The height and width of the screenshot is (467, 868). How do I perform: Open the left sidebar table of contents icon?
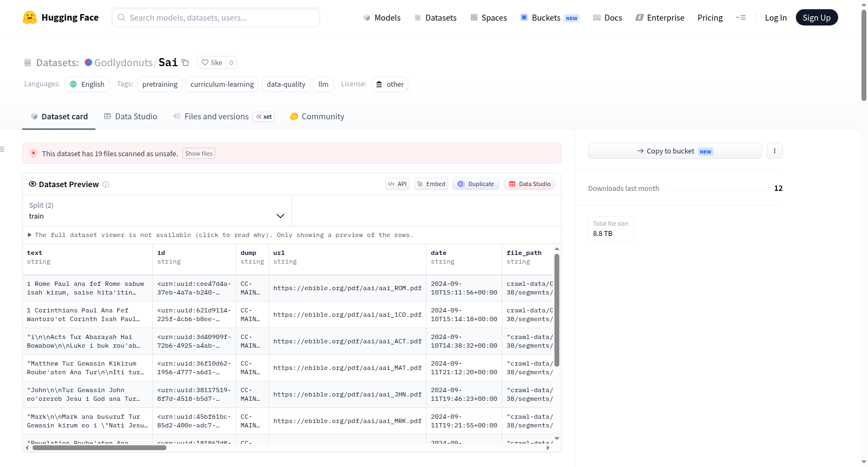(3, 149)
